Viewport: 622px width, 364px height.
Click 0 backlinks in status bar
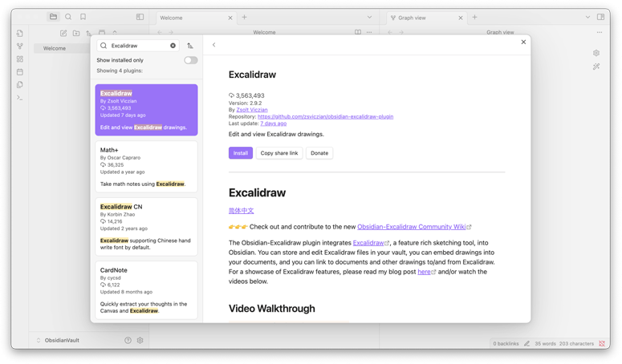(506, 343)
